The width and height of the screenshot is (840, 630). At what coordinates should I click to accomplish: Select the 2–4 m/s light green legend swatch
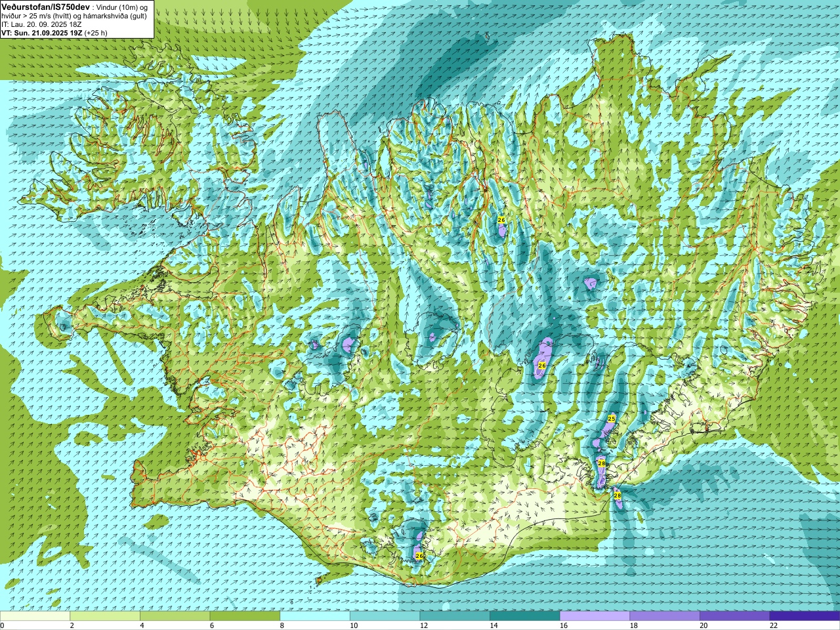[x=105, y=616]
